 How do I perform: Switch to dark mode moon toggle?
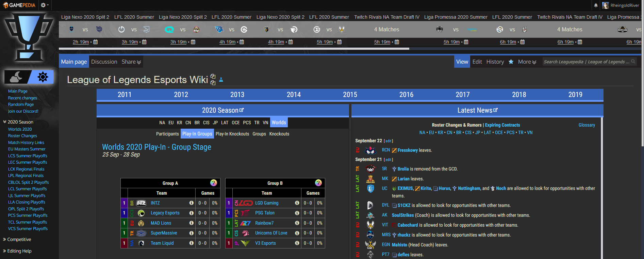(x=16, y=77)
